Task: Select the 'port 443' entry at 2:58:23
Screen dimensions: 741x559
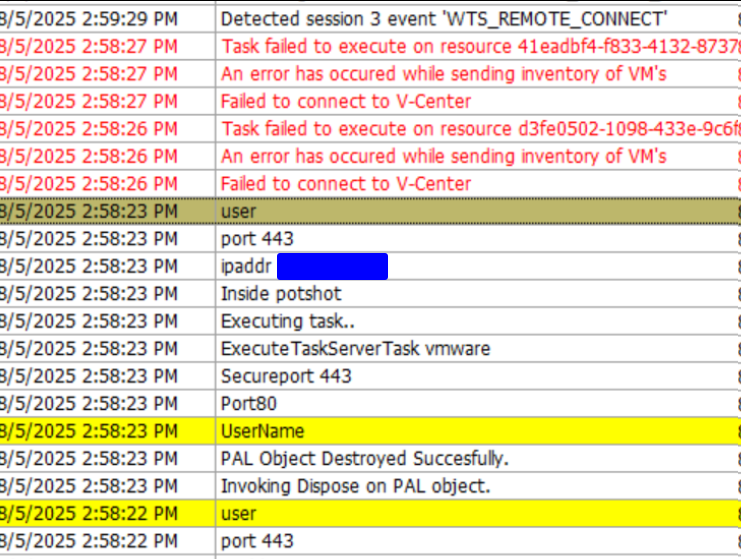Action: (x=257, y=239)
